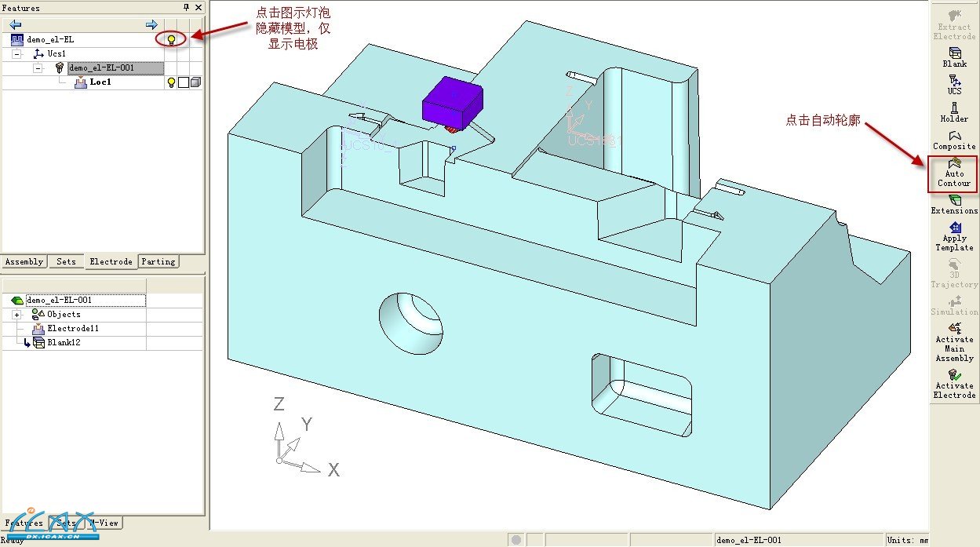The image size is (980, 547).
Task: Switch to the Assembly tab
Action: (x=24, y=261)
